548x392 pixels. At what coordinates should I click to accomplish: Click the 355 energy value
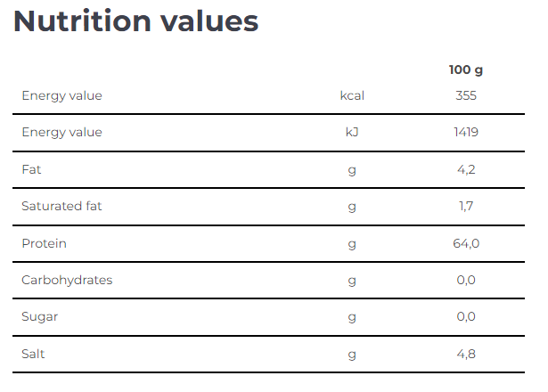pos(466,95)
